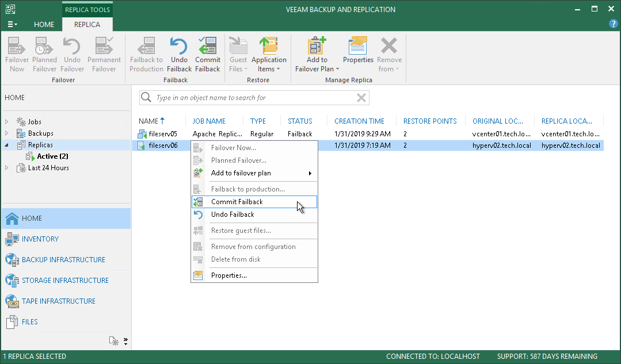Open Add to failover plan submenu
The width and height of the screenshot is (621, 364).
pyautogui.click(x=254, y=173)
